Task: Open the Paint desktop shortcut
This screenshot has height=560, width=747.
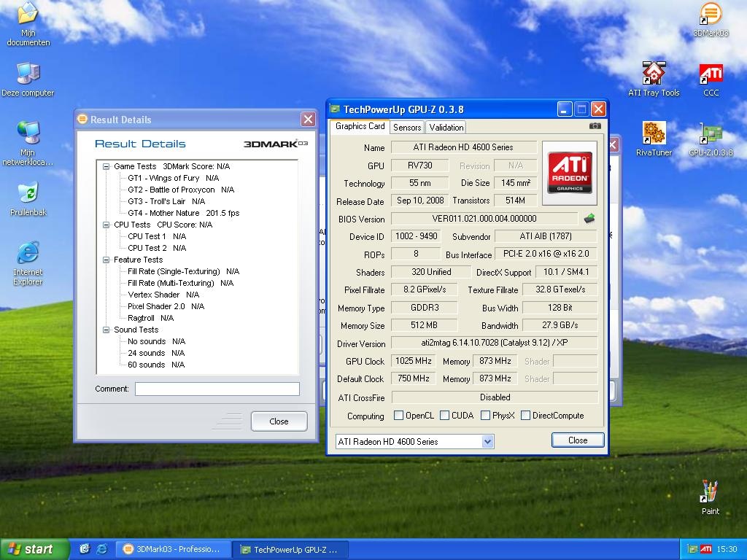Action: [x=711, y=491]
